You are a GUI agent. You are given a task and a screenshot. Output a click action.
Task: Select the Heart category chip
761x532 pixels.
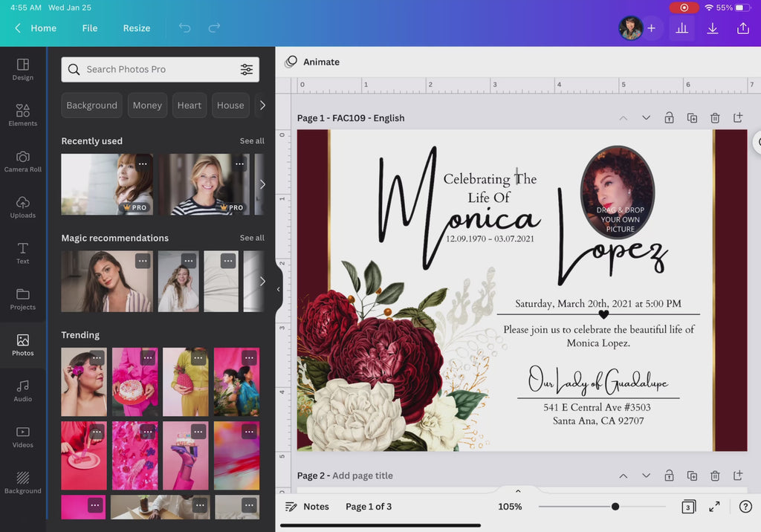(190, 106)
